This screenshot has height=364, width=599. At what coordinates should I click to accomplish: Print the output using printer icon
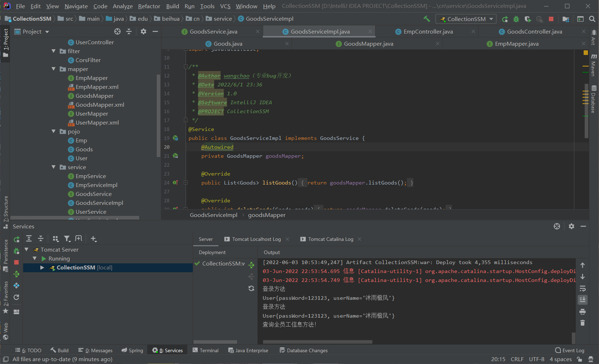coord(583,312)
